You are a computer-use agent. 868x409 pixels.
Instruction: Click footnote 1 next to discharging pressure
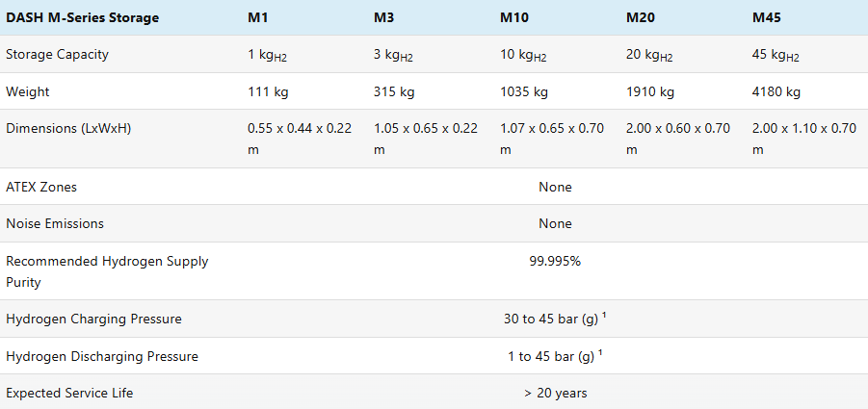[x=600, y=352]
